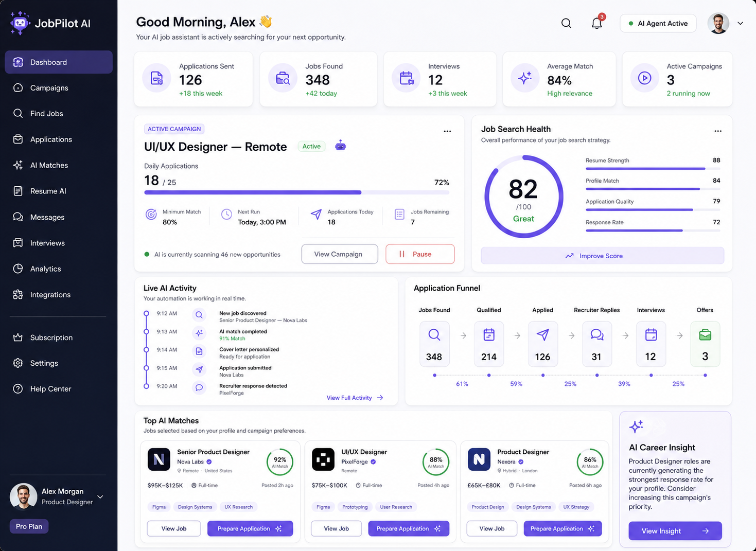The height and width of the screenshot is (551, 756).
Task: View the Nexora Product Designer job
Action: coord(491,528)
